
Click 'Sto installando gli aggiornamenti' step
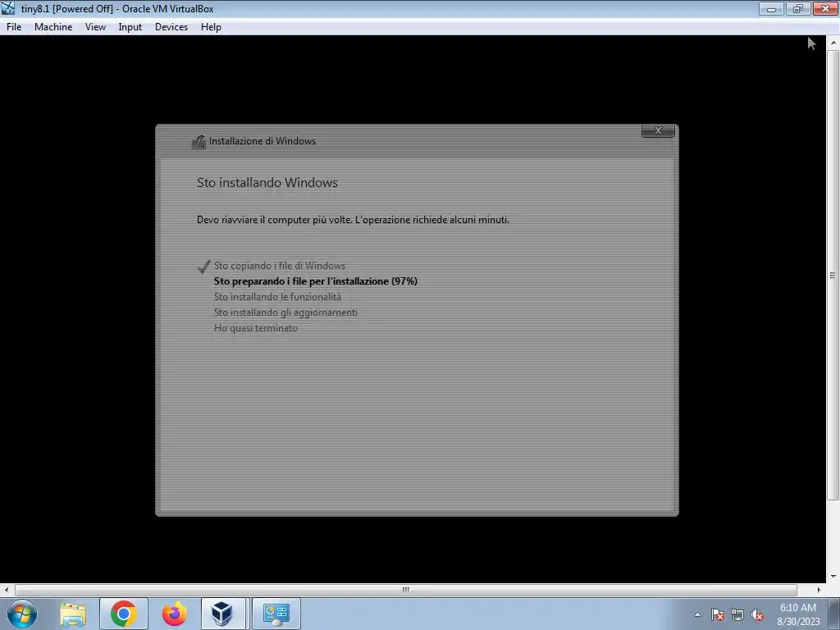click(285, 313)
